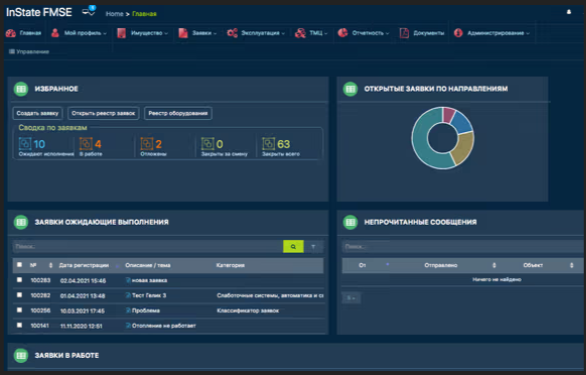Click the Home breadcrumb link
The height and width of the screenshot is (375, 586).
[114, 14]
